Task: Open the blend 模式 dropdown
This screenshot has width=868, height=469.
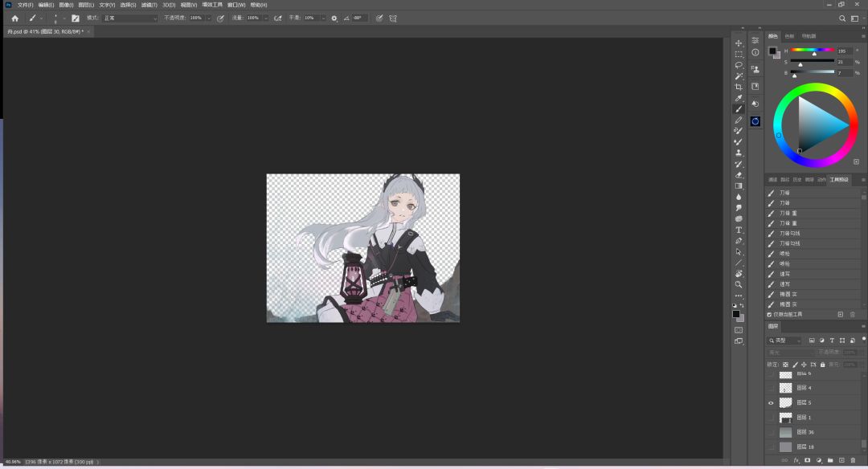Action: (130, 18)
